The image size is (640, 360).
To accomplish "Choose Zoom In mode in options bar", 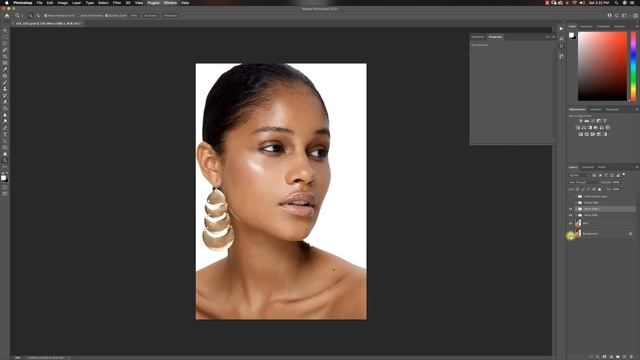I will (30, 16).
